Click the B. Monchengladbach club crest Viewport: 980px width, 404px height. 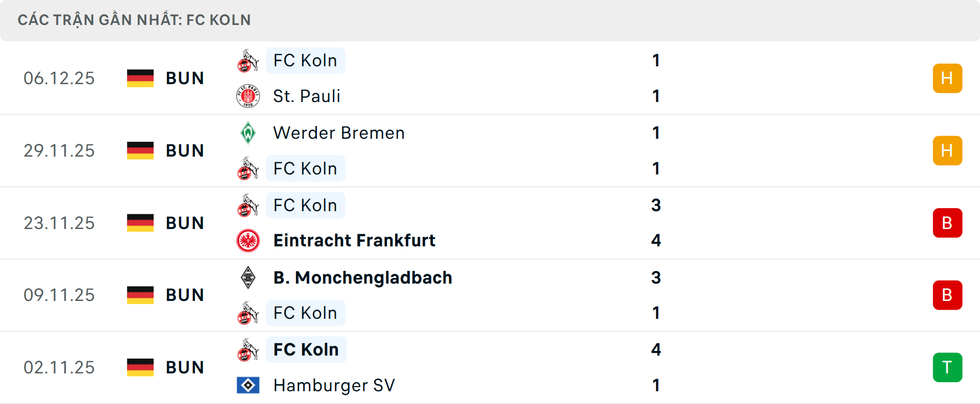pyautogui.click(x=248, y=277)
